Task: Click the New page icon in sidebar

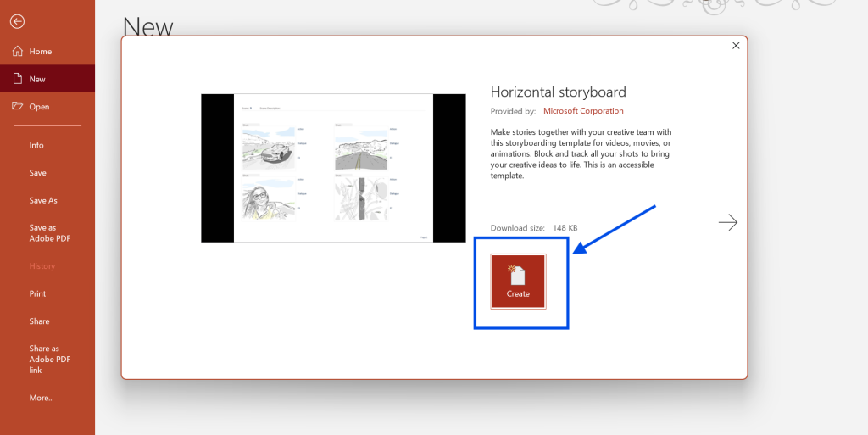Action: click(18, 79)
